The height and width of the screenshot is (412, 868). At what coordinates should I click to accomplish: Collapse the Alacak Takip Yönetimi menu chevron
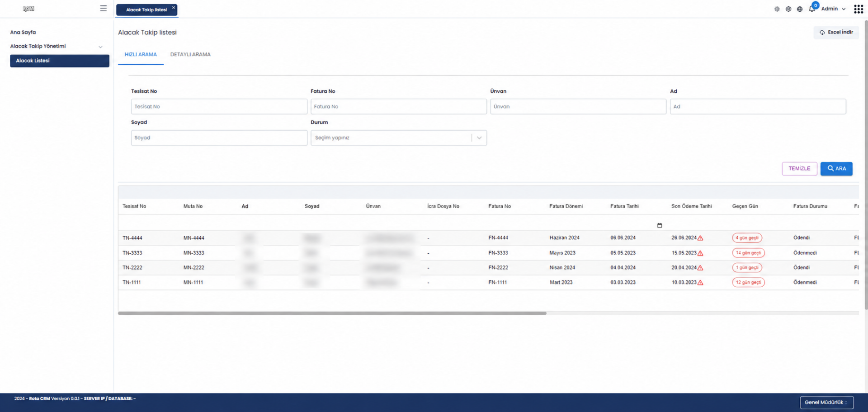pos(100,47)
